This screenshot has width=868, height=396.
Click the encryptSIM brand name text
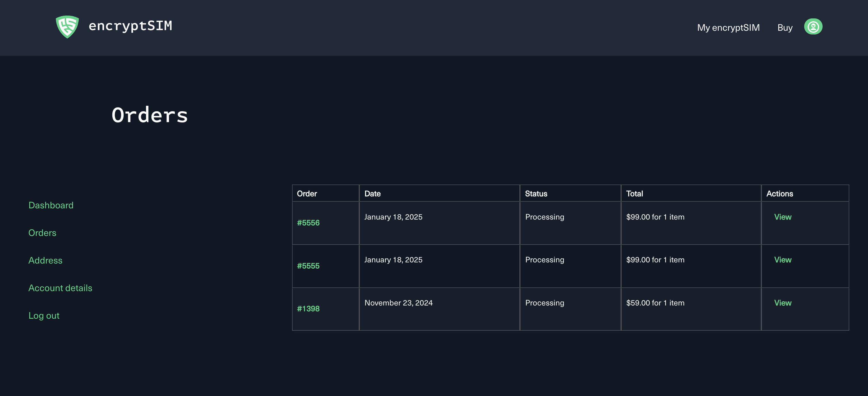pos(130,26)
